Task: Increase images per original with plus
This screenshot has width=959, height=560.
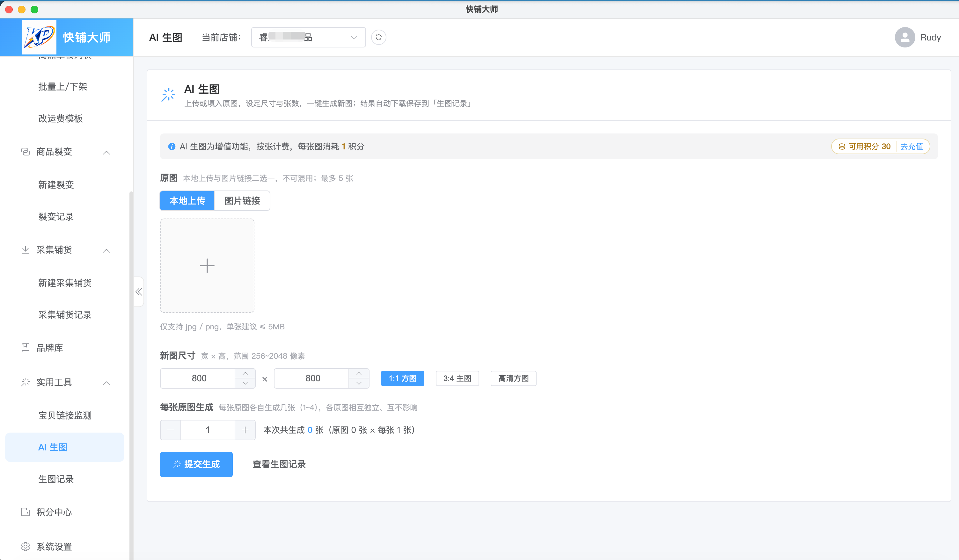Action: [245, 430]
